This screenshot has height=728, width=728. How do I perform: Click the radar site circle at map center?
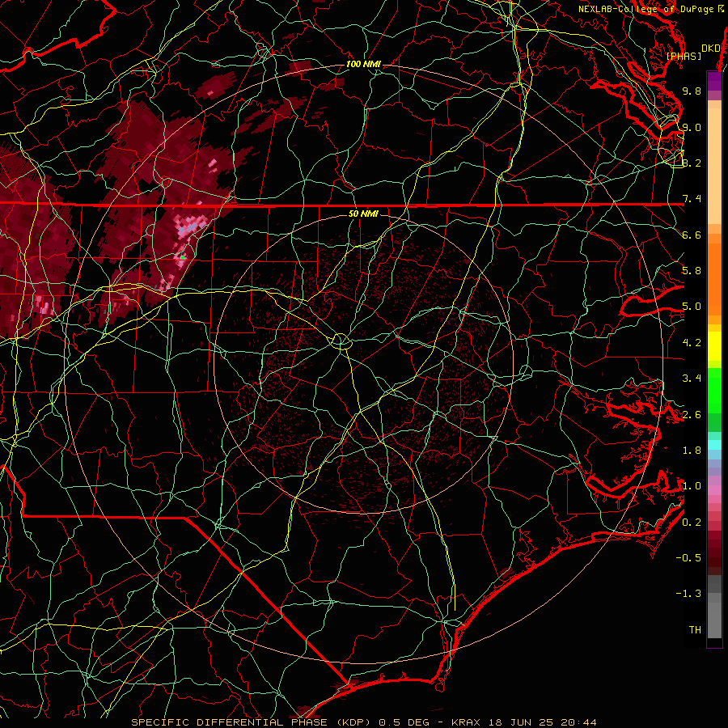(x=341, y=341)
